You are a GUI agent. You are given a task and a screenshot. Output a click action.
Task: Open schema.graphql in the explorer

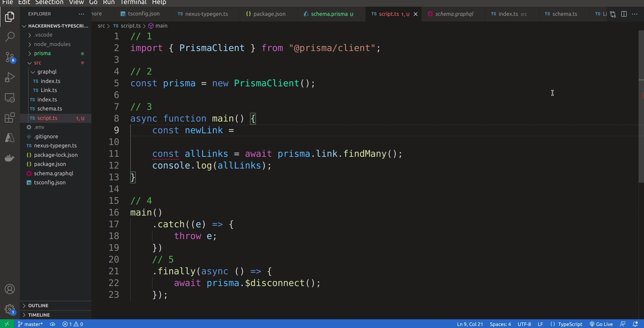point(56,174)
